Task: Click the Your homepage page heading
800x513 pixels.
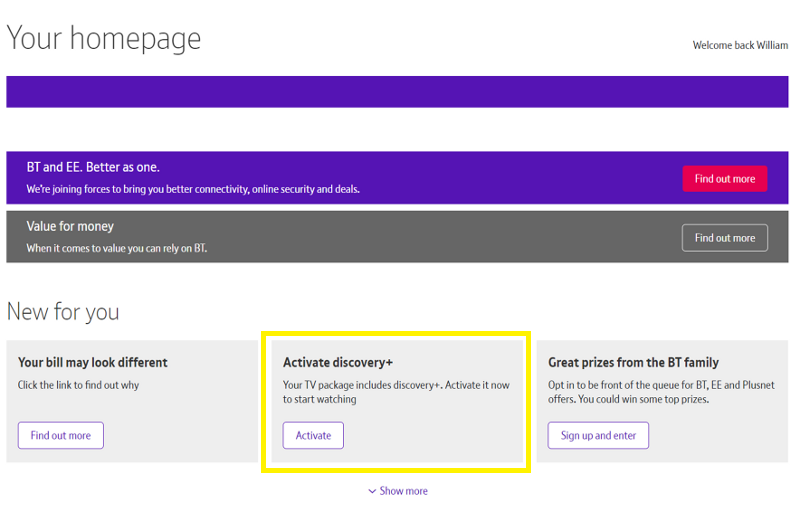Action: coord(104,38)
